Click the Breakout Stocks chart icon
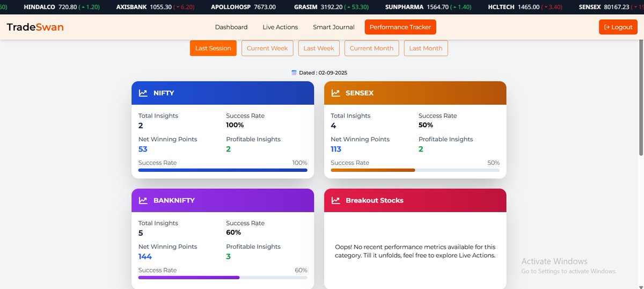 tap(335, 200)
